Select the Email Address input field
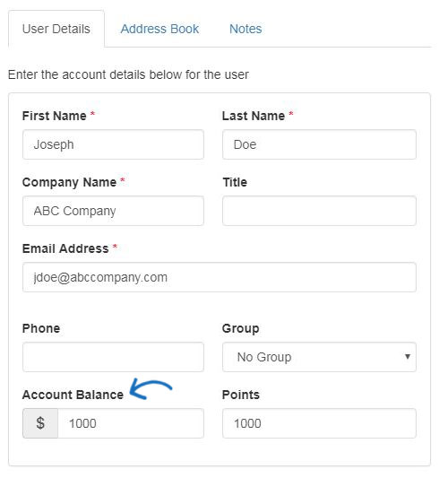The width and height of the screenshot is (448, 478). [220, 277]
